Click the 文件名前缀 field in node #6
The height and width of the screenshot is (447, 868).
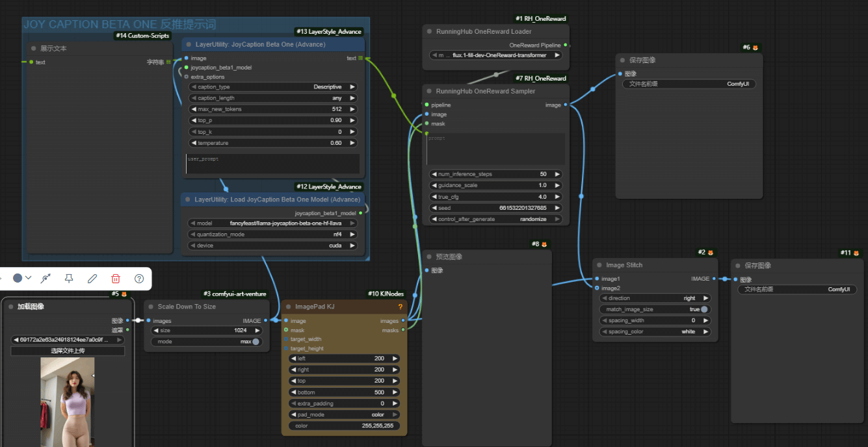689,84
